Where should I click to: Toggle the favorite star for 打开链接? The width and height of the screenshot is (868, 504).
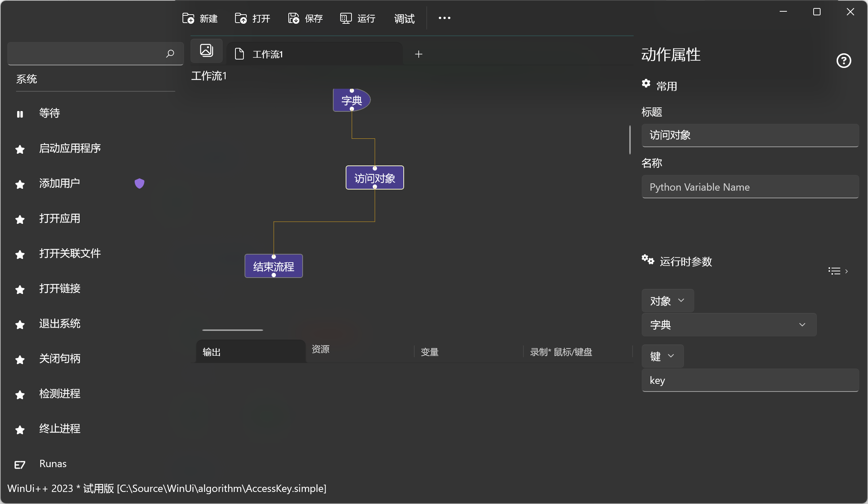(x=20, y=290)
